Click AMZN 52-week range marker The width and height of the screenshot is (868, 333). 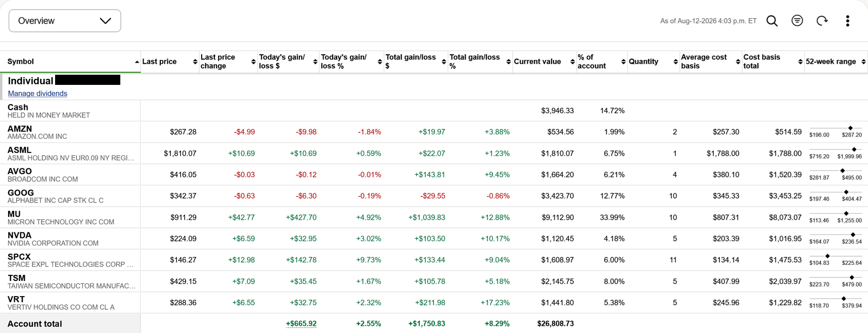pos(850,128)
